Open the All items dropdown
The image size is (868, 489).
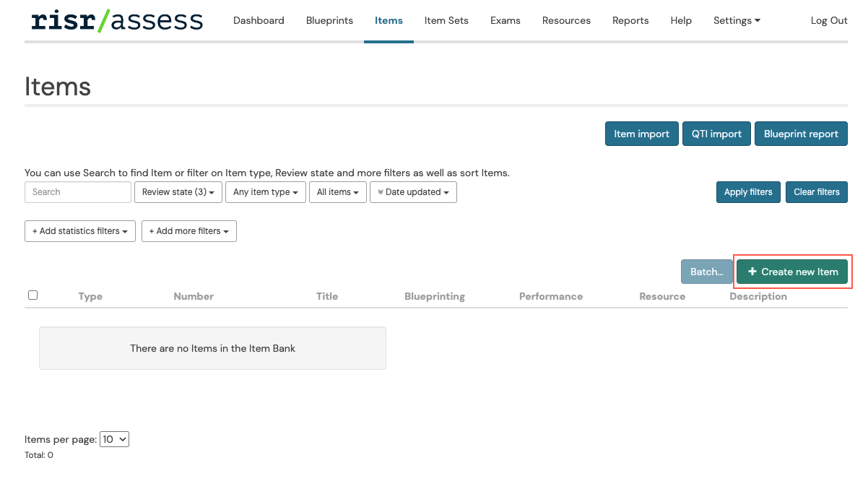coord(337,192)
